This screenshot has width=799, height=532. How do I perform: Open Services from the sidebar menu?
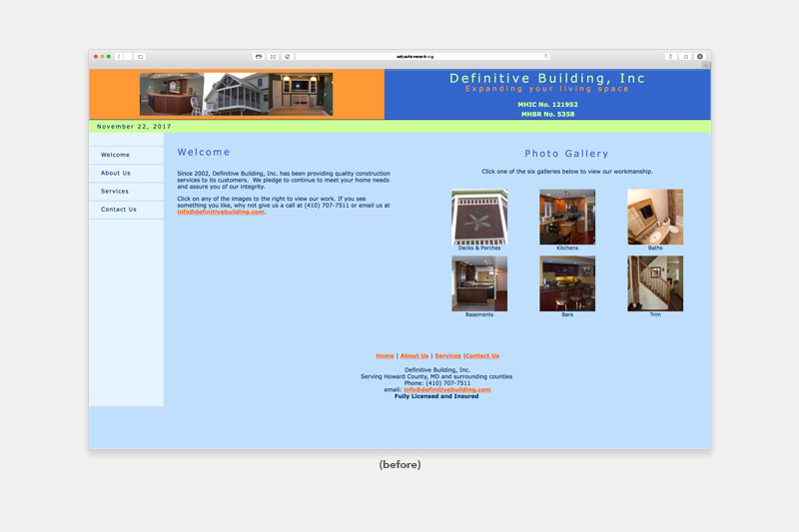coord(115,191)
